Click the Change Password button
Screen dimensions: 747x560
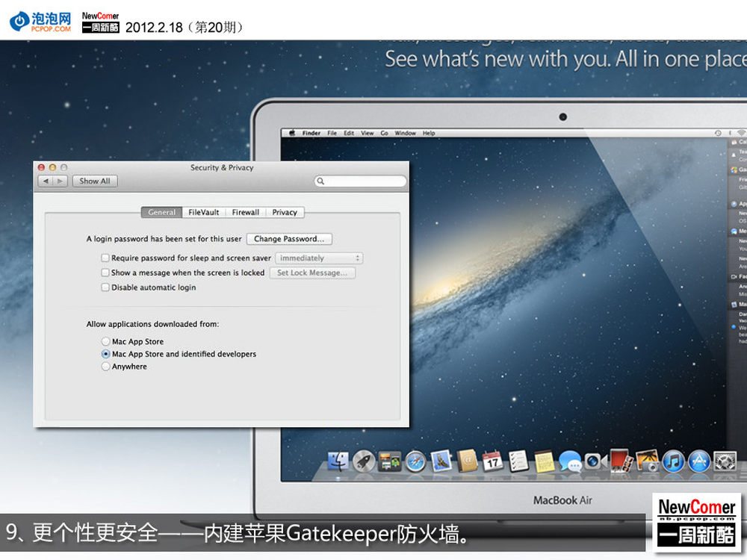point(289,239)
